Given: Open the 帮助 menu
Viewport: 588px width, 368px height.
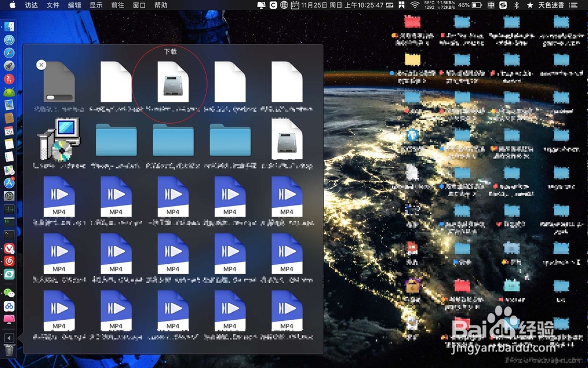Looking at the screenshot, I should (x=161, y=5).
